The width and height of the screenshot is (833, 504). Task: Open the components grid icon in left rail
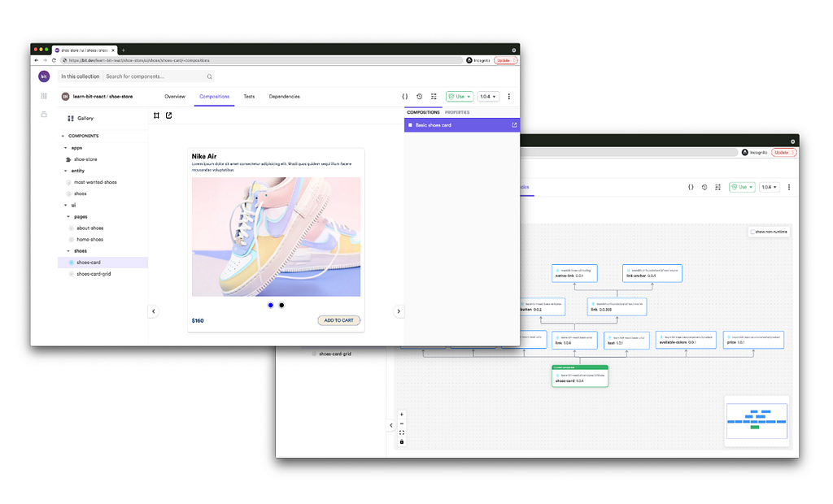click(x=44, y=96)
